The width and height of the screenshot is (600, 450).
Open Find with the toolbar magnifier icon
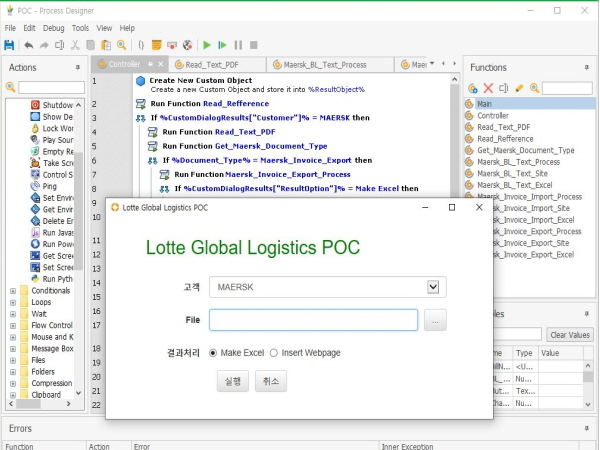pyautogui.click(x=121, y=45)
